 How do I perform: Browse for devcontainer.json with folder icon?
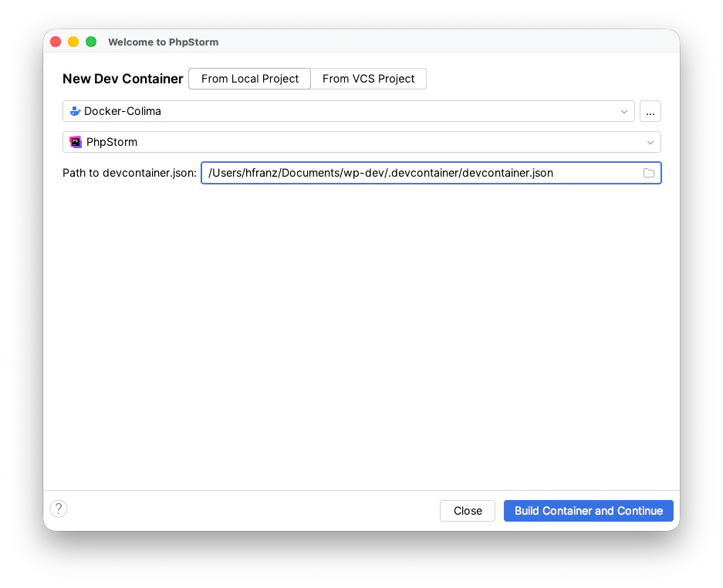click(649, 173)
